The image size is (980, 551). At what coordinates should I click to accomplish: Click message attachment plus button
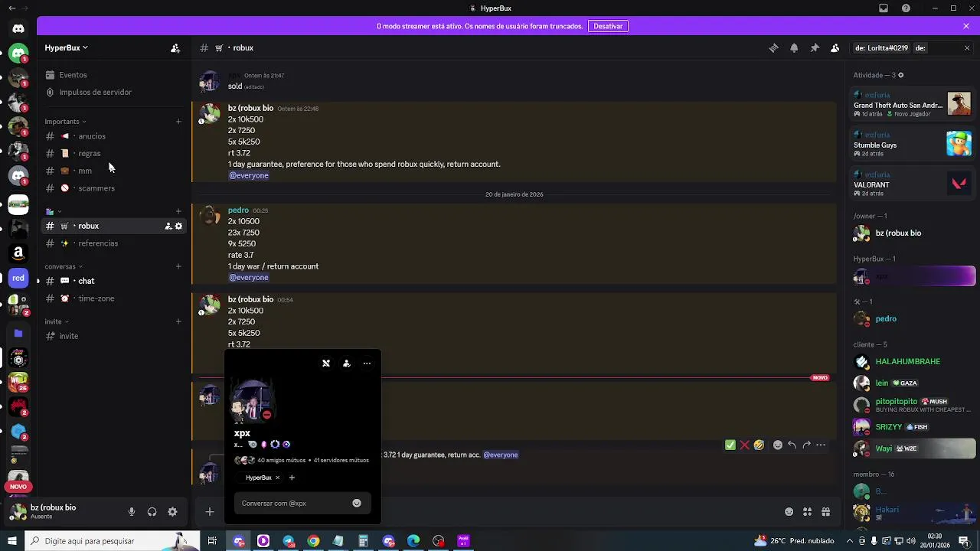click(210, 512)
